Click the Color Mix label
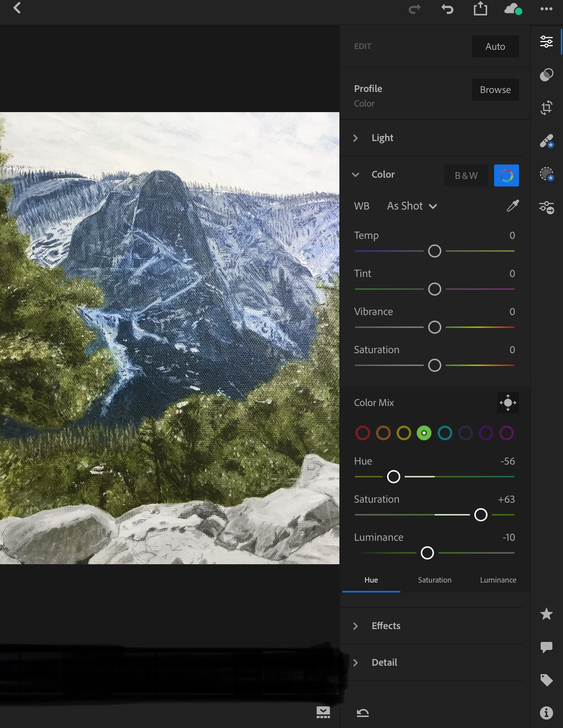The height and width of the screenshot is (728, 563). click(x=374, y=403)
